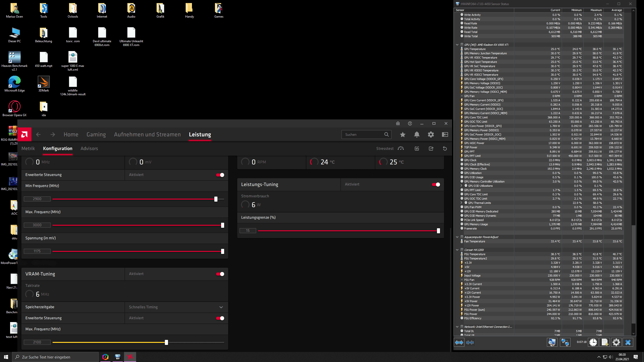Click Min Frequenz slider handle
644x362 pixels.
[x=216, y=199]
